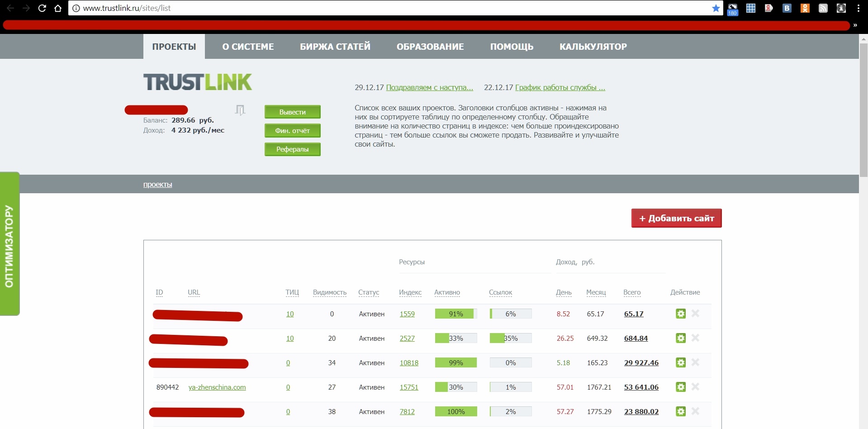Delete the ya-zhenschina.com site
This screenshot has width=868, height=429.
click(x=696, y=386)
